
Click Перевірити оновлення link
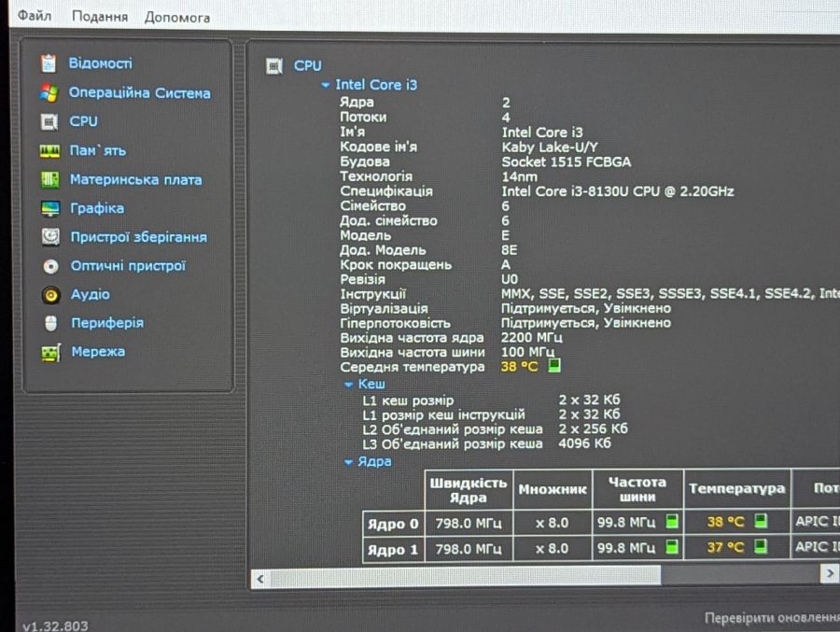coord(772,618)
